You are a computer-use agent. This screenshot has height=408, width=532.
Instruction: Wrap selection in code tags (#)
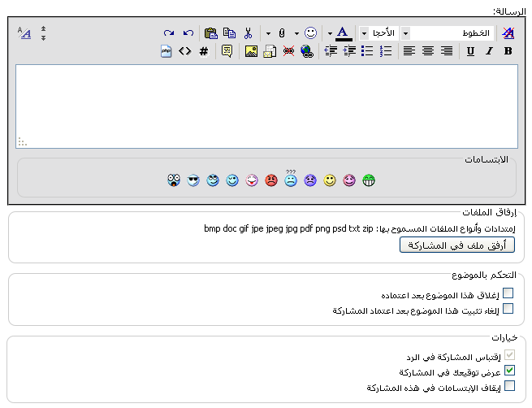click(204, 51)
